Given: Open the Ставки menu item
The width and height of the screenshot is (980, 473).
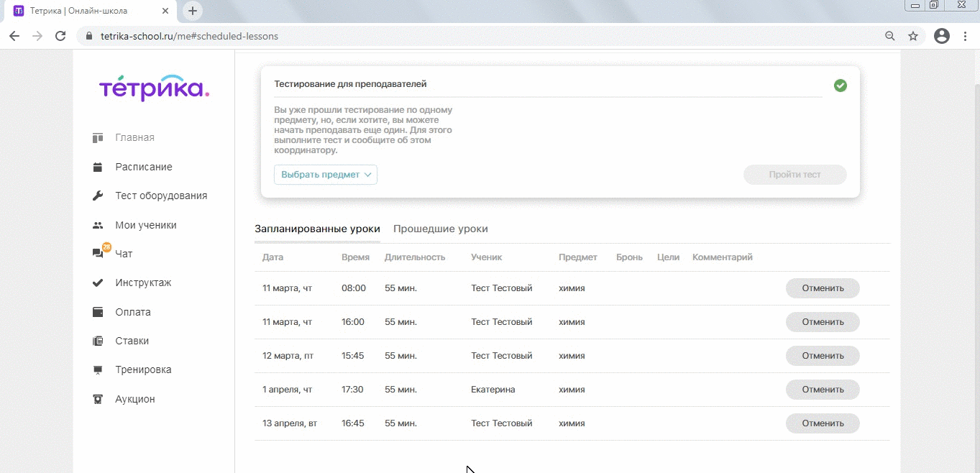Looking at the screenshot, I should (x=132, y=341).
